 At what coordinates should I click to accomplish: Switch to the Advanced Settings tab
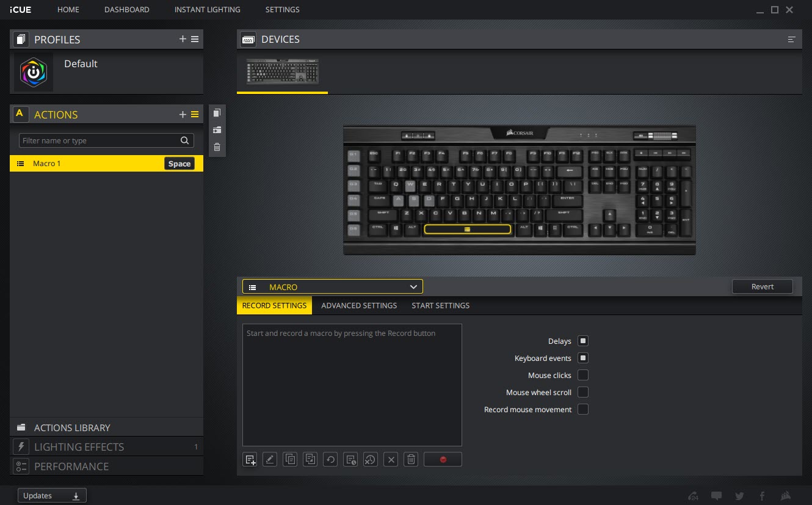point(359,305)
